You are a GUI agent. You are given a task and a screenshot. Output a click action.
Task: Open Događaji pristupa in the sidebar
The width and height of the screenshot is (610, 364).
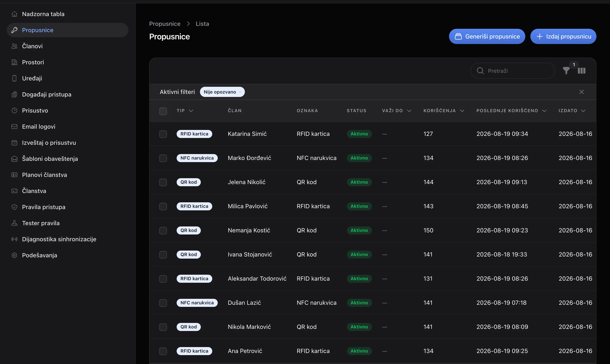(x=68, y=94)
